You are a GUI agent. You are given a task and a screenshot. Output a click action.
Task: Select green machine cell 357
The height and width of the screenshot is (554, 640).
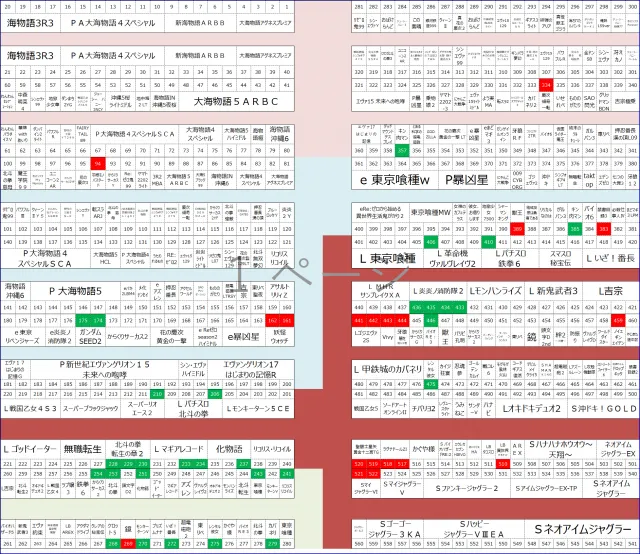click(x=402, y=151)
